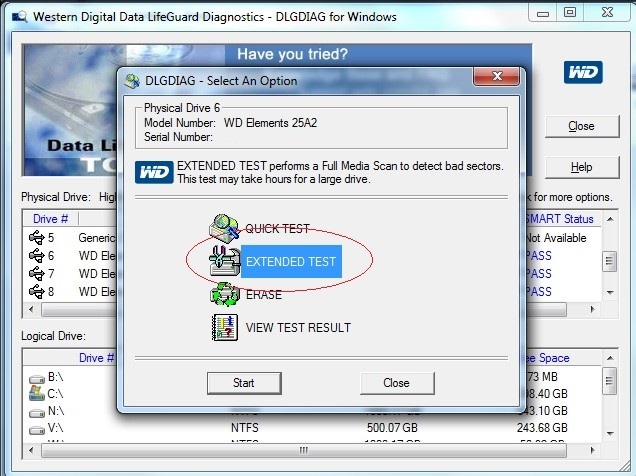This screenshot has width=636, height=476.
Task: Choose the ERASE recycle icon
Action: point(224,294)
